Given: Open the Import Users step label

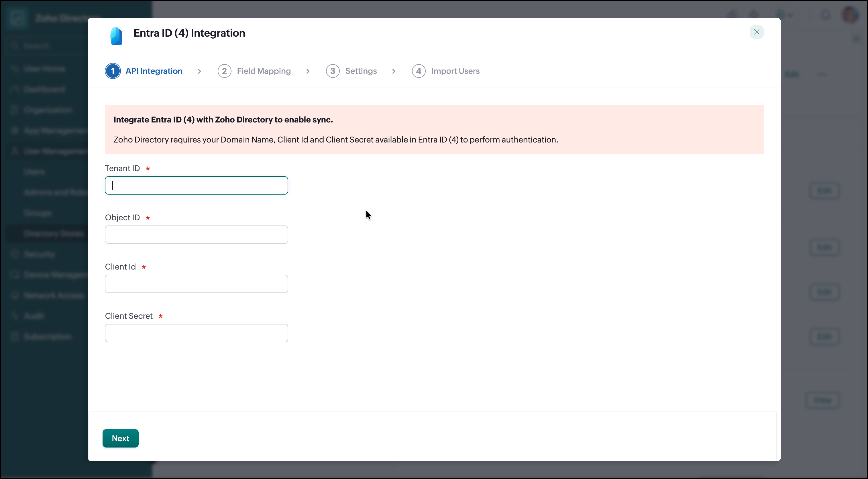Looking at the screenshot, I should click(455, 71).
